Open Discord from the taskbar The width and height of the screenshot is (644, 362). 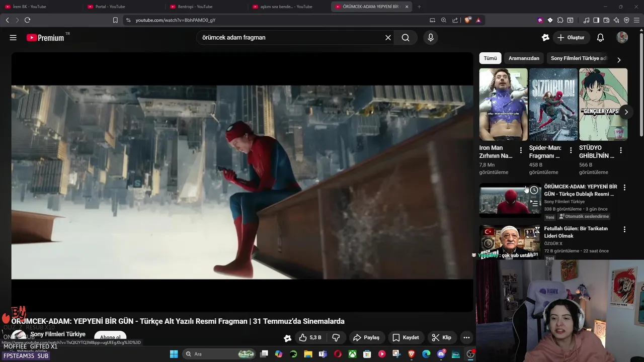click(x=441, y=354)
